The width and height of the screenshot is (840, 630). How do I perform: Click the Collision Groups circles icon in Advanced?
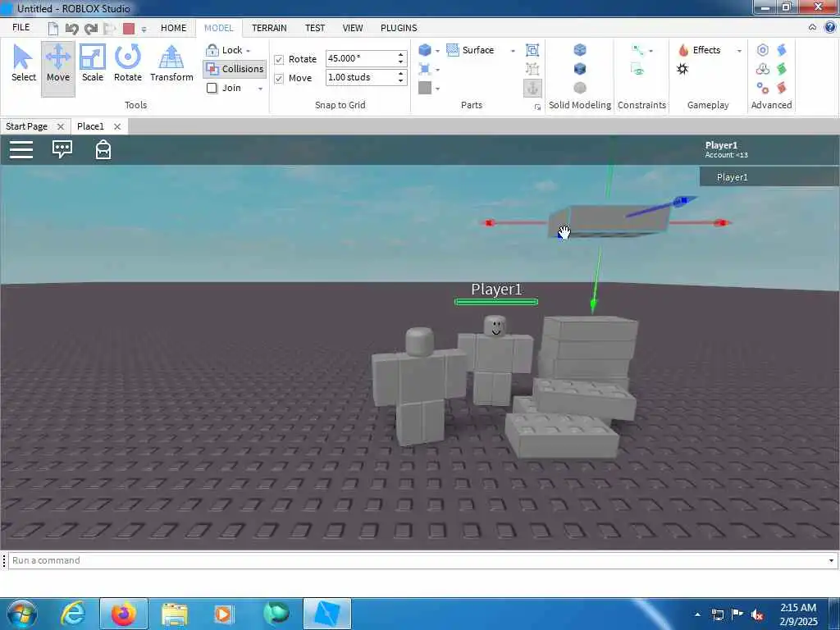pyautogui.click(x=762, y=69)
